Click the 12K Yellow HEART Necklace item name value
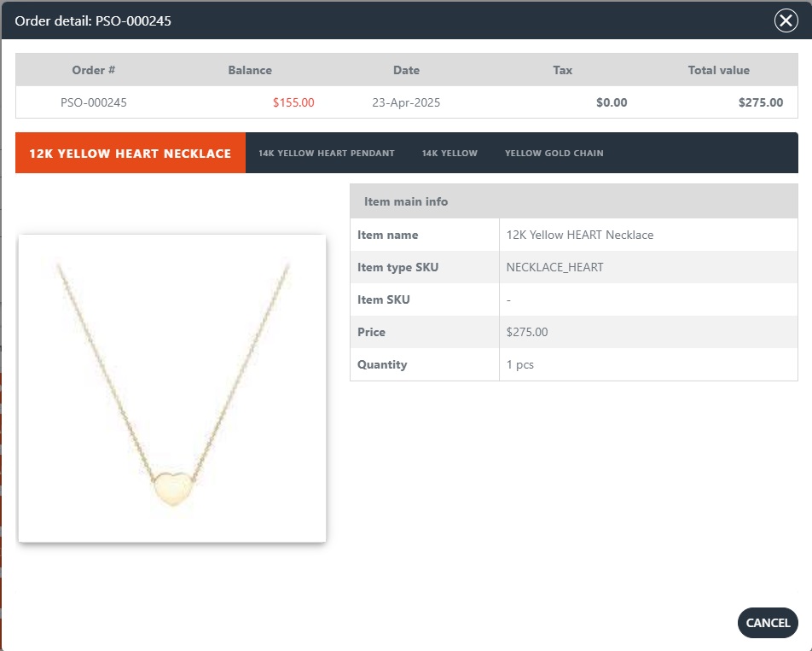Screen dimensions: 812x651 [x=579, y=235]
